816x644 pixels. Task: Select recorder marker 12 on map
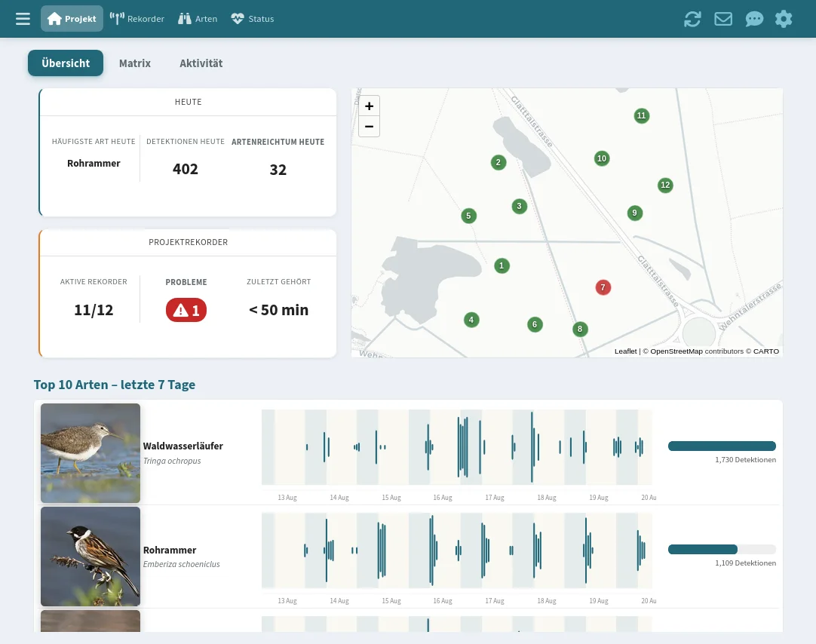[666, 186]
